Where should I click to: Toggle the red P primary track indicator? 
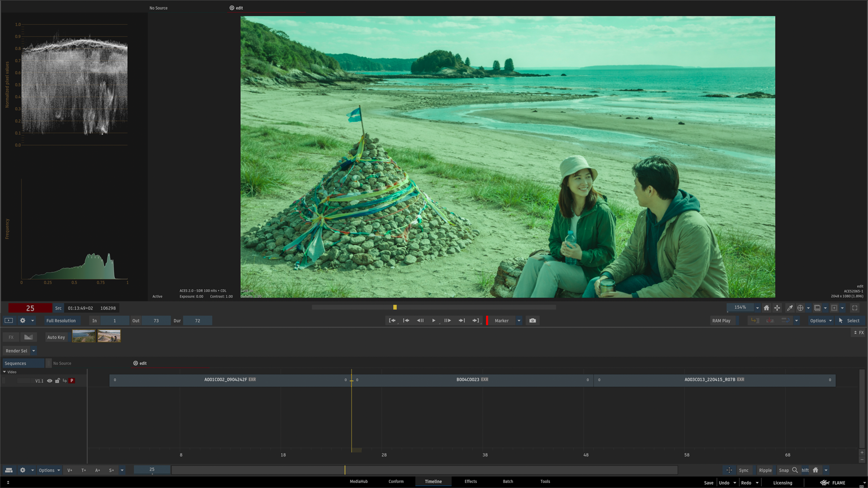72,381
